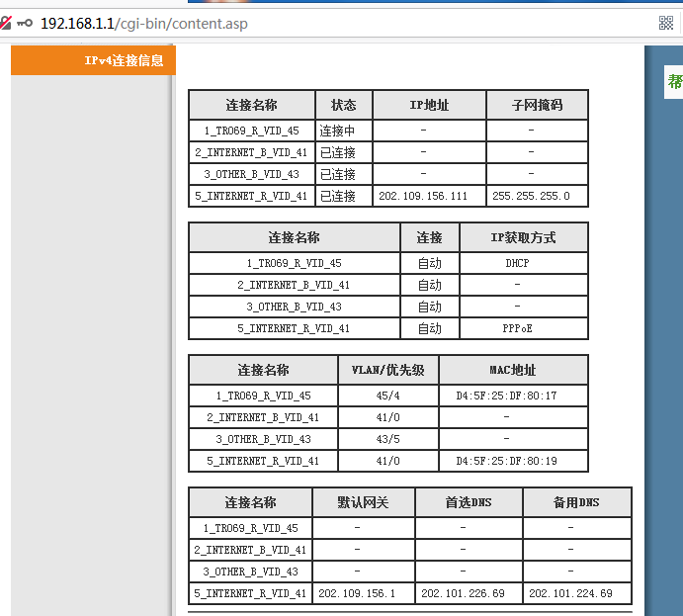The width and height of the screenshot is (683, 616).
Task: Select subnet mask 255.255.255.0
Action: pyautogui.click(x=531, y=196)
